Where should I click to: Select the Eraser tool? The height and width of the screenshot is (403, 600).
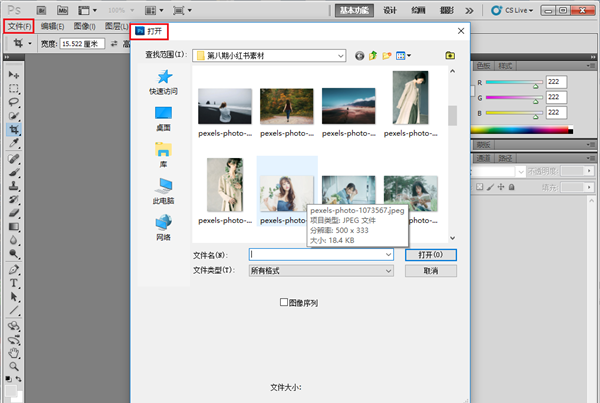point(14,213)
